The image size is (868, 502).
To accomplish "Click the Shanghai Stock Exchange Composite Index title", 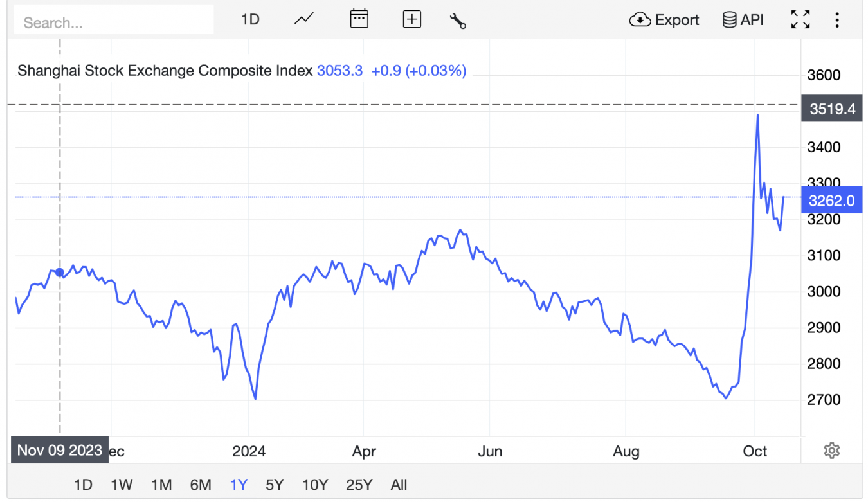I will (x=165, y=71).
